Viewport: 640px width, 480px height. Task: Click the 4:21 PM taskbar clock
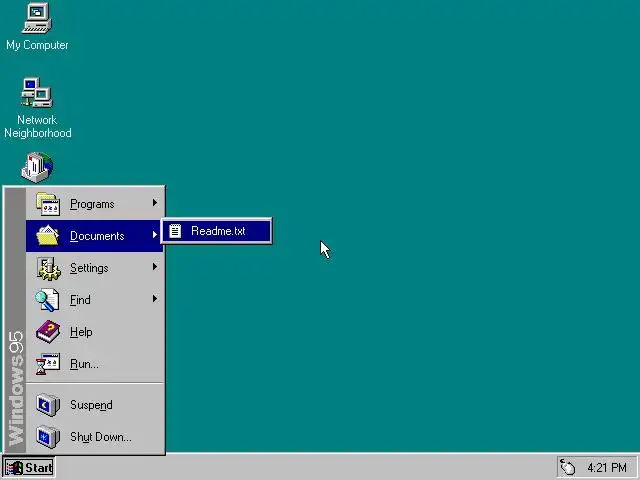click(x=607, y=467)
